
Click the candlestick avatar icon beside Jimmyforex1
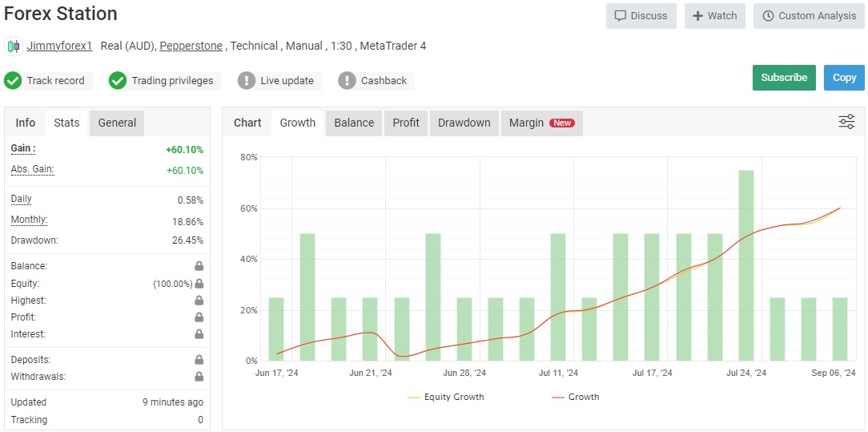(14, 46)
